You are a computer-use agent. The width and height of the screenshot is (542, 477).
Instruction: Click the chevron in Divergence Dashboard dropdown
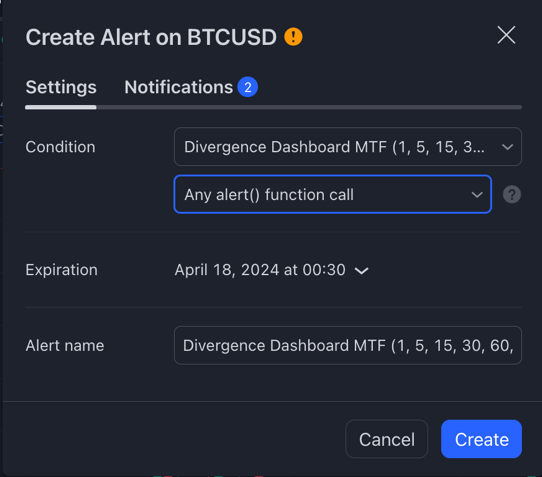click(507, 147)
